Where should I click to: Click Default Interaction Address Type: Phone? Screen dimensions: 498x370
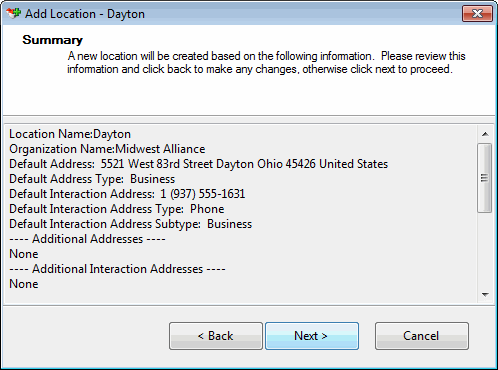[x=117, y=209]
